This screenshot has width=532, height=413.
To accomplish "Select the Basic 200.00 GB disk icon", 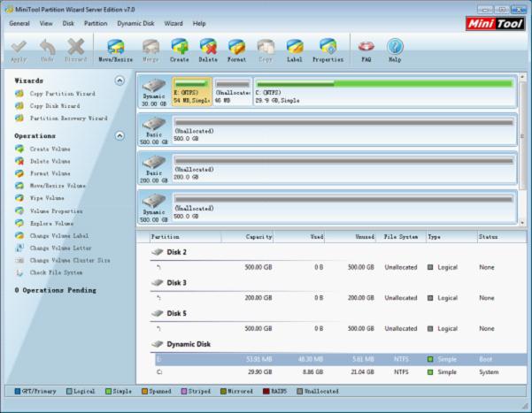I will tap(154, 162).
